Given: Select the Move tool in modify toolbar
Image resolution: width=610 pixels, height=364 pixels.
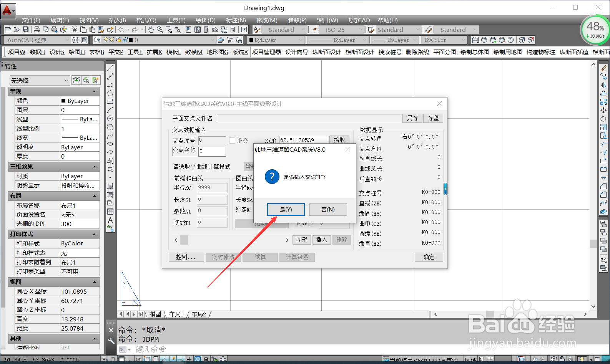Looking at the screenshot, I should pos(603,110).
